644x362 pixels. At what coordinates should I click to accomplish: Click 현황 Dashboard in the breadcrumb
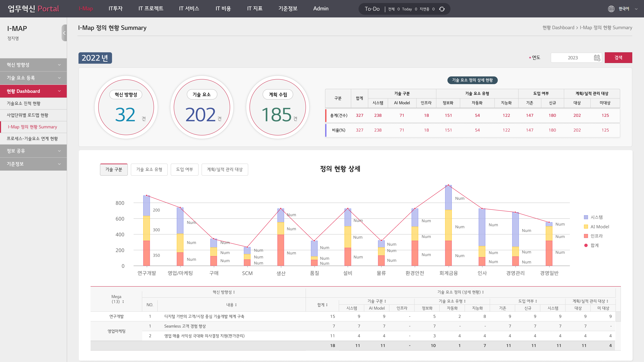[558, 27]
